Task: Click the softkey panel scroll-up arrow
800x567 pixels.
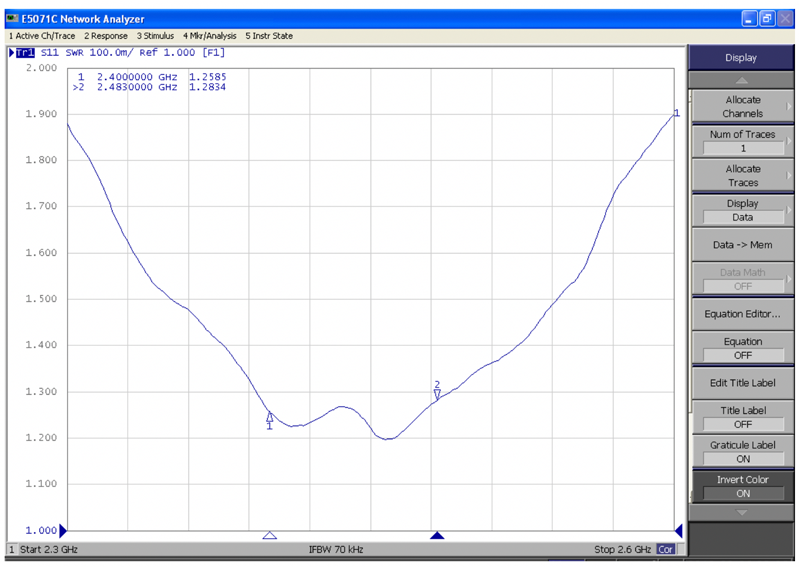Action: coord(741,80)
